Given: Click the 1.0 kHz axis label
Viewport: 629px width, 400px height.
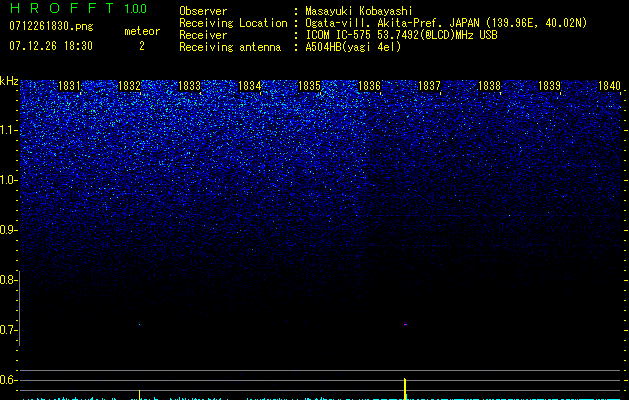Looking at the screenshot, I should click(x=8, y=180).
